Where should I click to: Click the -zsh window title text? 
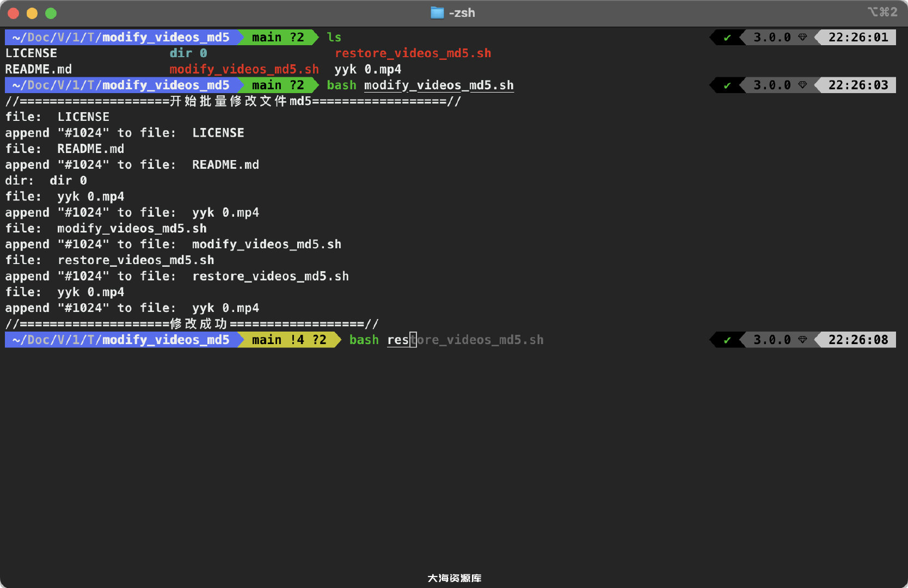coord(462,13)
